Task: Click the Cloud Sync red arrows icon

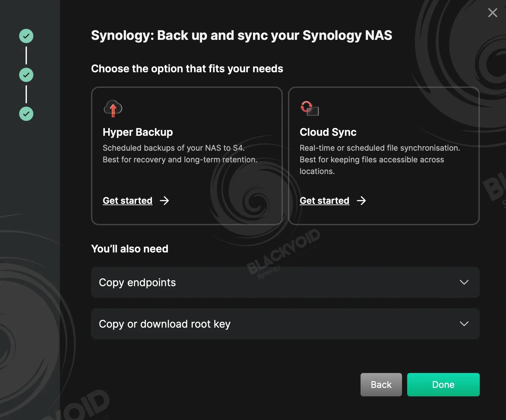Action: point(310,108)
